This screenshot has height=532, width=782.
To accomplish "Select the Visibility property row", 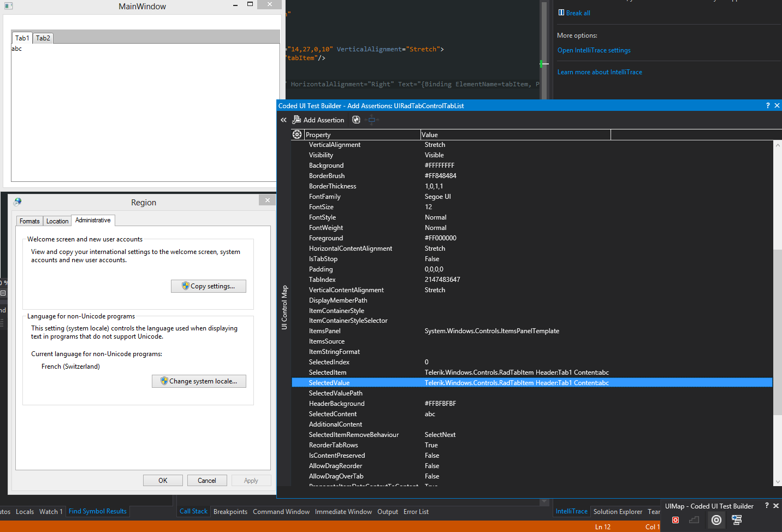I will (x=532, y=155).
